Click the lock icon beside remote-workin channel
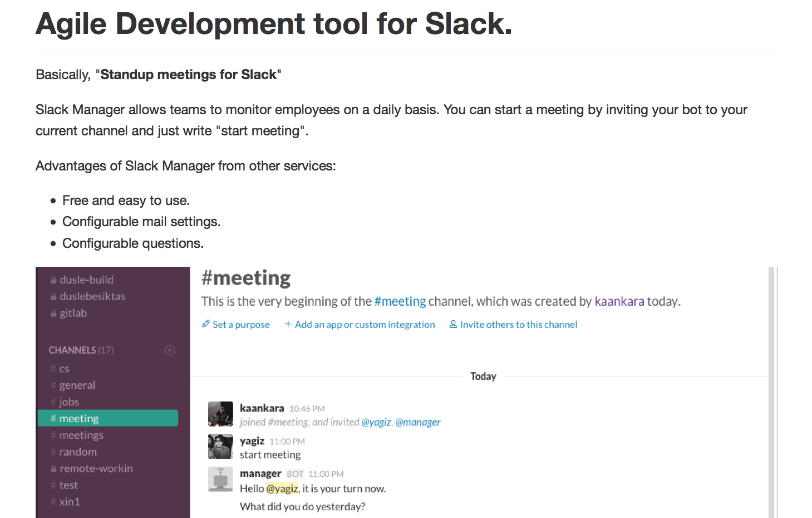Image resolution: width=812 pixels, height=518 pixels. [x=53, y=468]
